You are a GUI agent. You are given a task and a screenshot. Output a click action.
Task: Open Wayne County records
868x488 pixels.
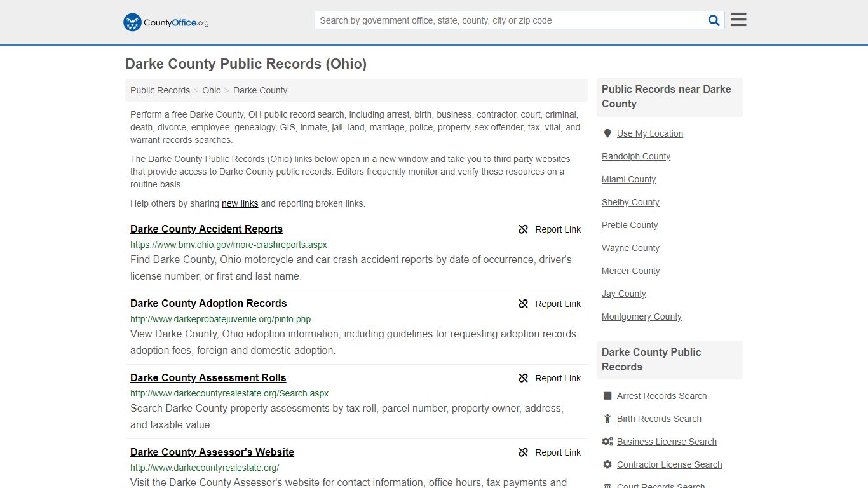coord(630,248)
